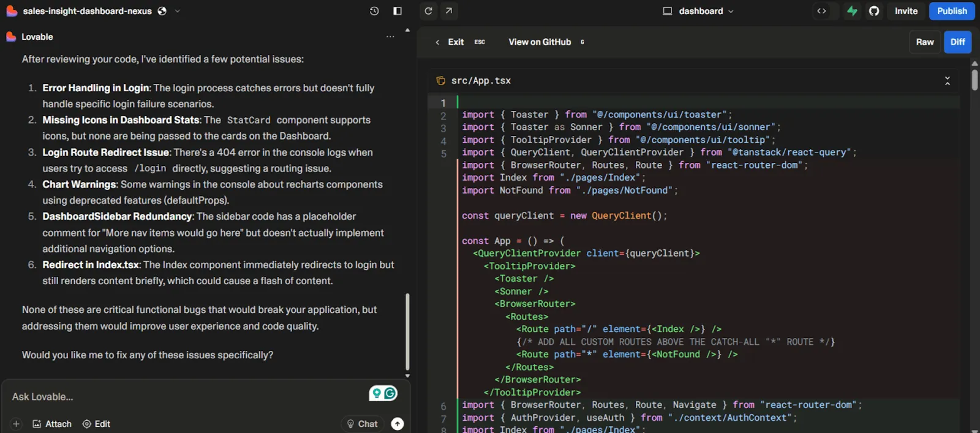Click the Lovable avatar icon in the chat message
980x433 pixels.
(x=11, y=37)
